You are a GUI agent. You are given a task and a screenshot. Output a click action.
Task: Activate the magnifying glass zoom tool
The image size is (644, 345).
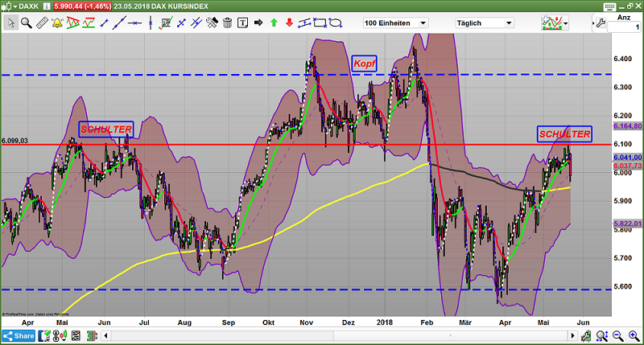27,23
